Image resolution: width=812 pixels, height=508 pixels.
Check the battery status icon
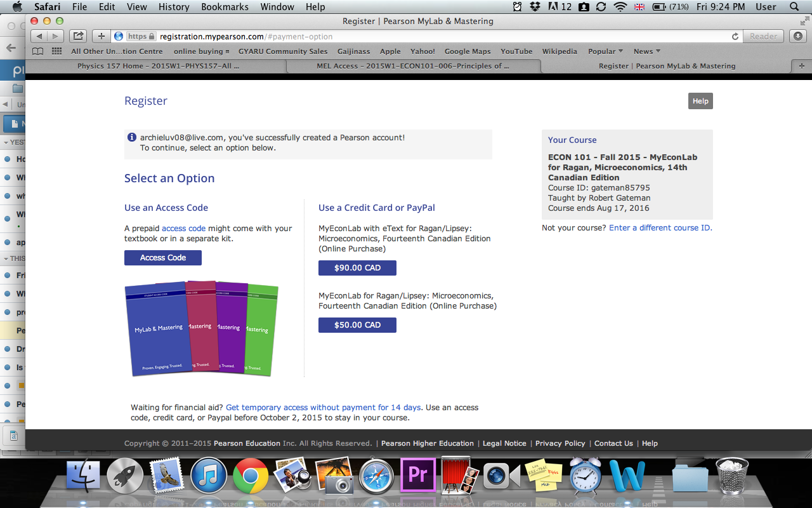(x=658, y=7)
